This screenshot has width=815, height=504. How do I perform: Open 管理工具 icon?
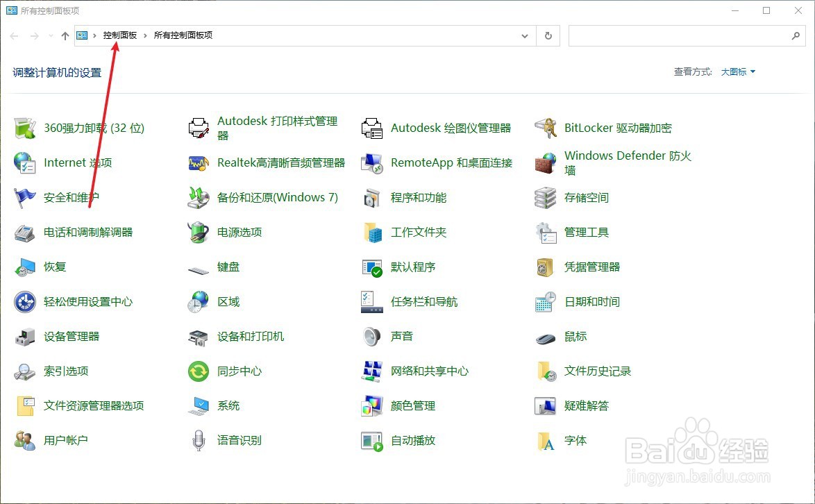[x=545, y=233]
